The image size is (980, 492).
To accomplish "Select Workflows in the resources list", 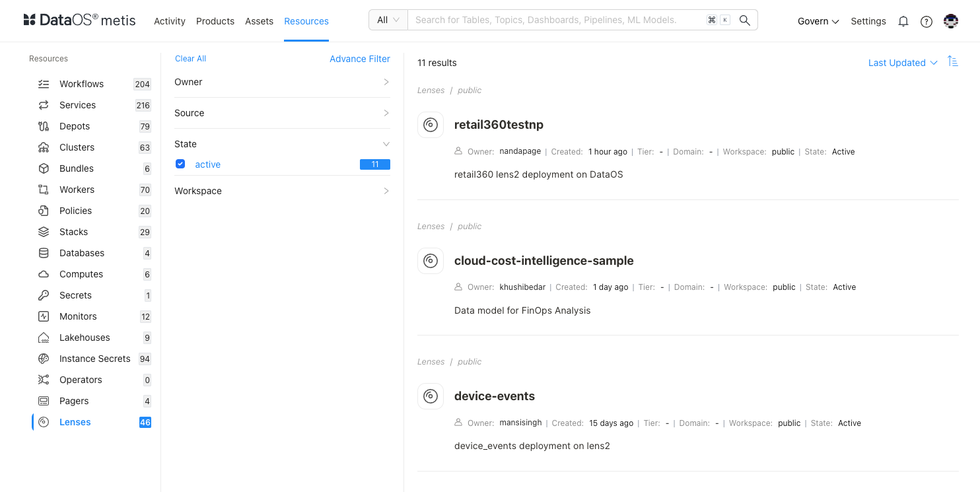I will point(81,84).
